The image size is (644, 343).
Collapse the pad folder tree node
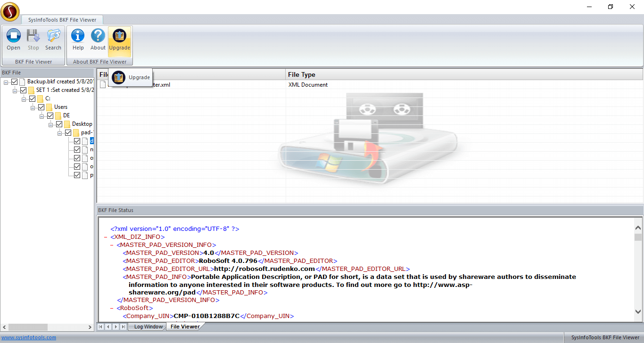pos(60,133)
